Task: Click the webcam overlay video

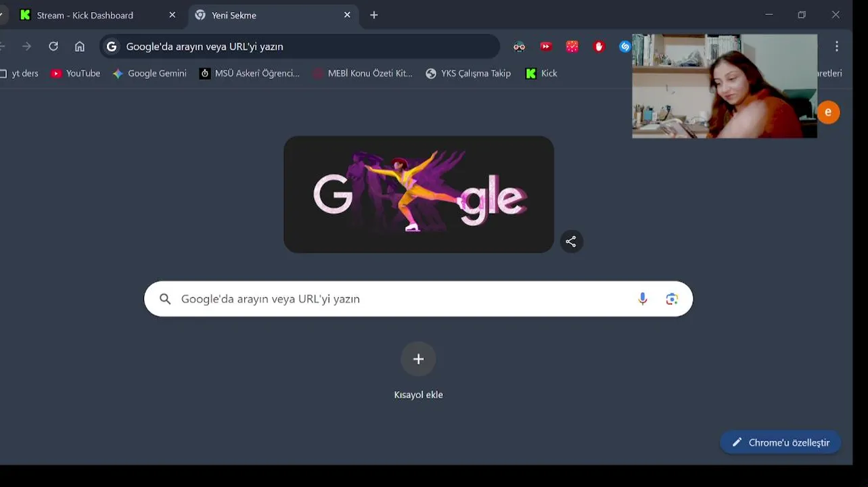Action: click(725, 86)
